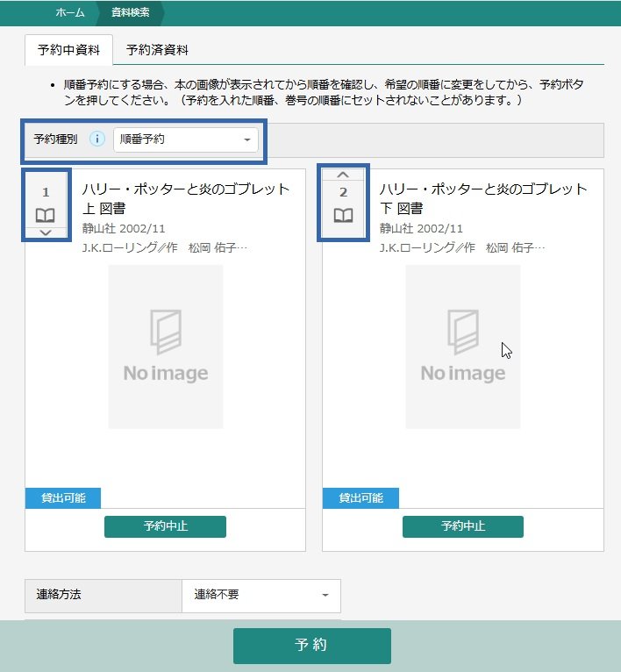Move second book up with the chevron arrow
Screen dimensions: 621x672
343,174
